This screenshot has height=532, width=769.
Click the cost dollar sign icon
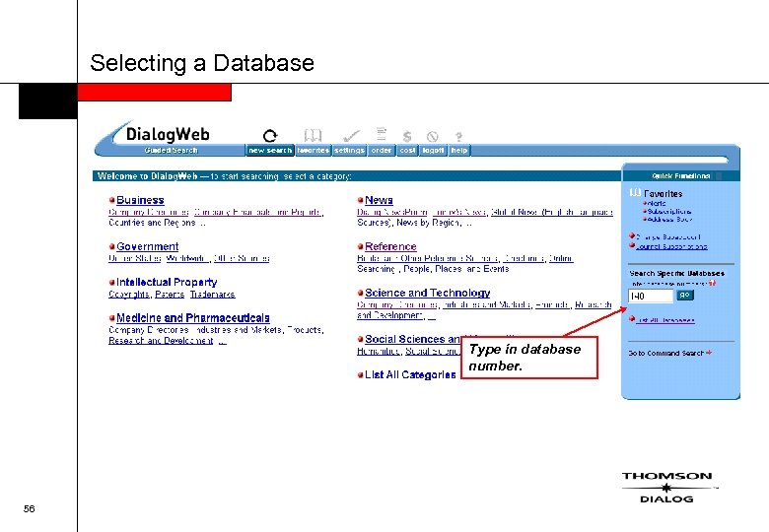click(407, 136)
